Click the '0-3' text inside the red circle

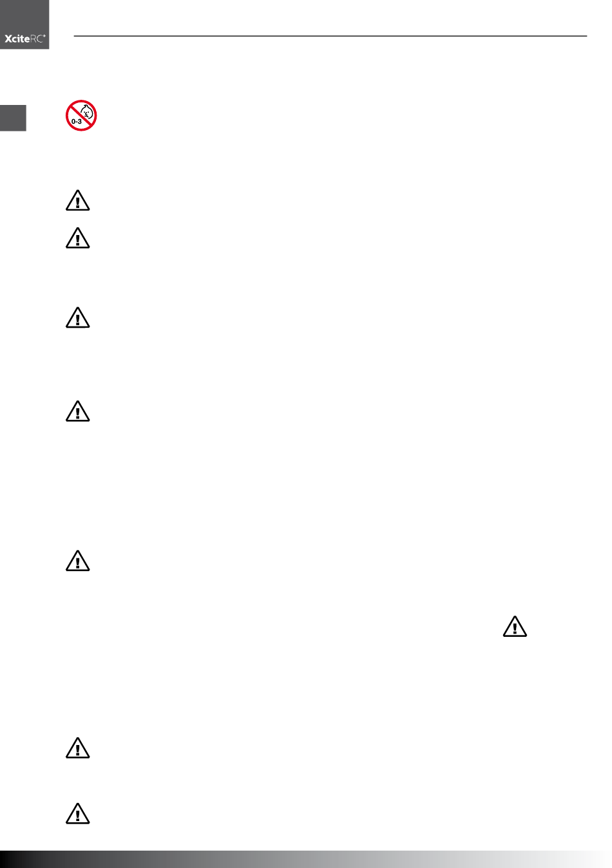pos(76,121)
